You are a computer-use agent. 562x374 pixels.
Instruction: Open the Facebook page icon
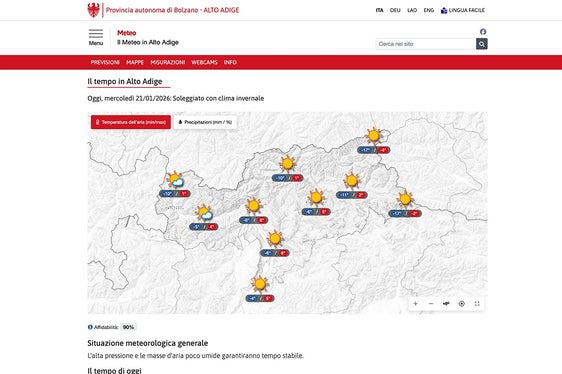click(483, 32)
